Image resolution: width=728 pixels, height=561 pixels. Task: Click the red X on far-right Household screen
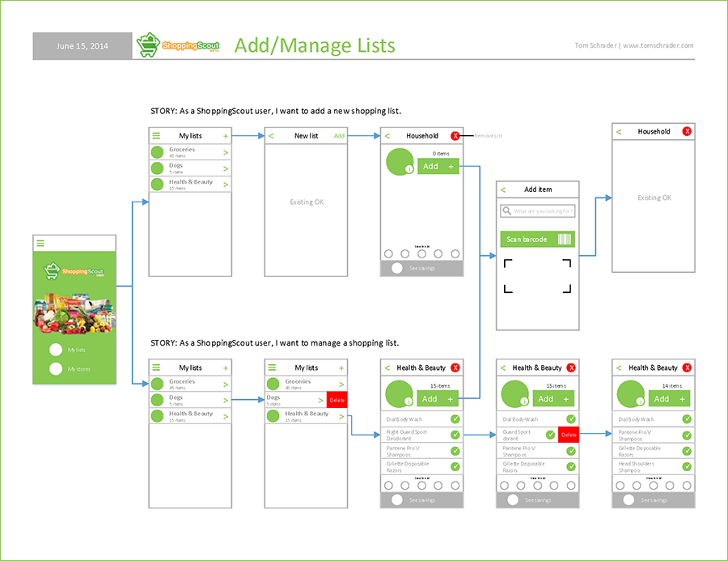click(x=687, y=131)
